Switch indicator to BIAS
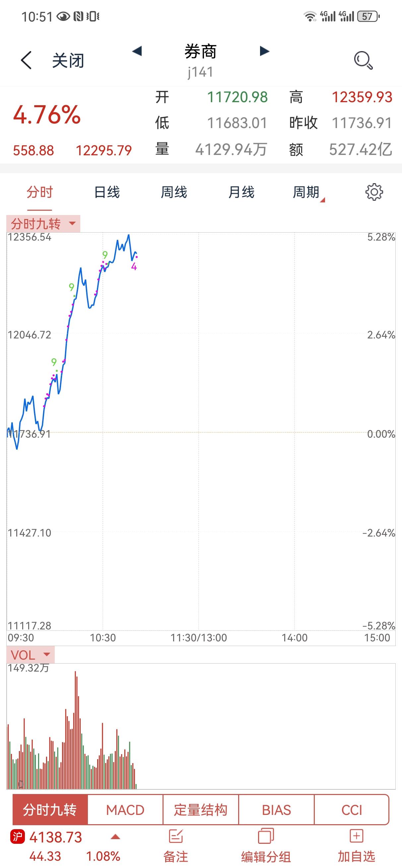Image resolution: width=402 pixels, height=868 pixels. pyautogui.click(x=276, y=810)
